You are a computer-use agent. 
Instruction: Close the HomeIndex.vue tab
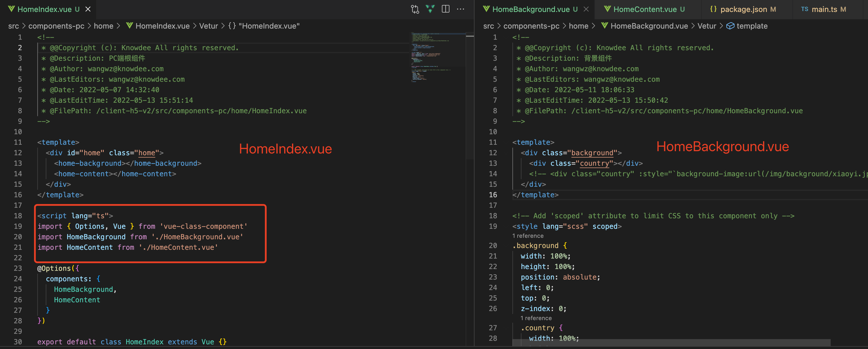(88, 9)
